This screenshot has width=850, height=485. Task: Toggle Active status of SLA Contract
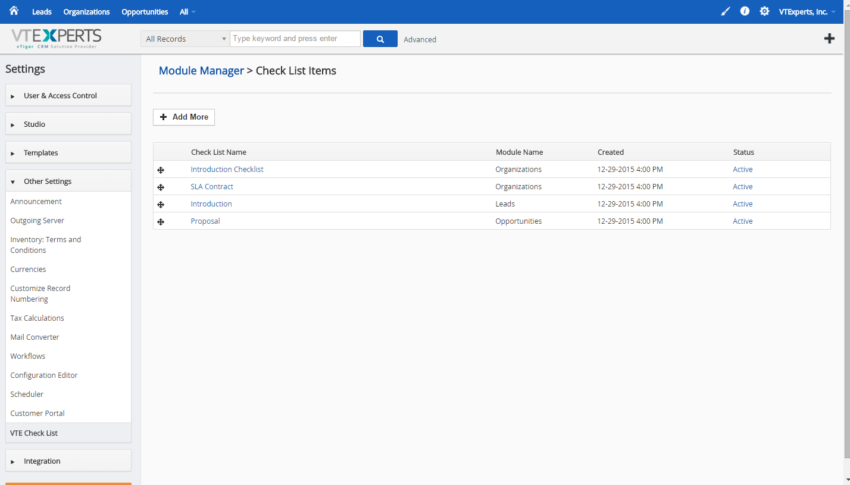click(x=743, y=187)
